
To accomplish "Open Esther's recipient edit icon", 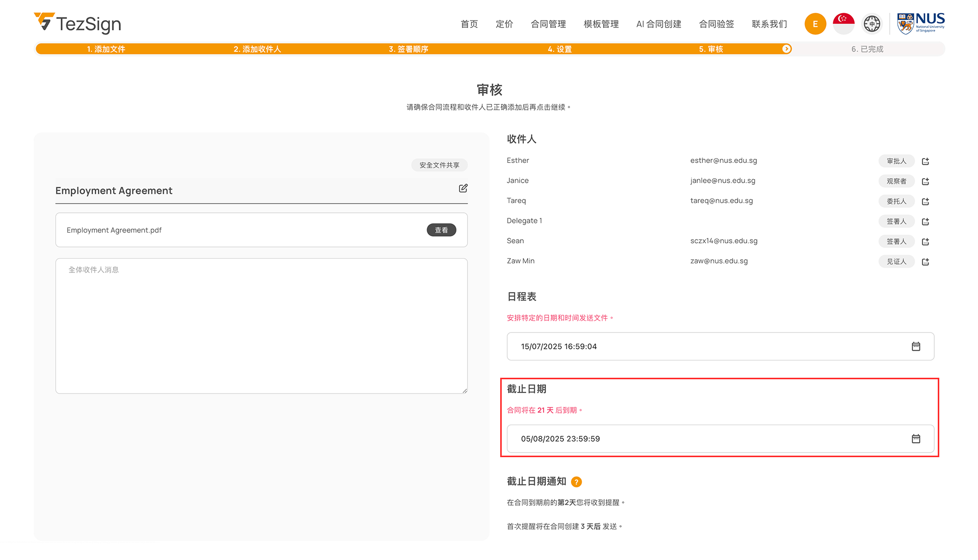I will point(926,161).
